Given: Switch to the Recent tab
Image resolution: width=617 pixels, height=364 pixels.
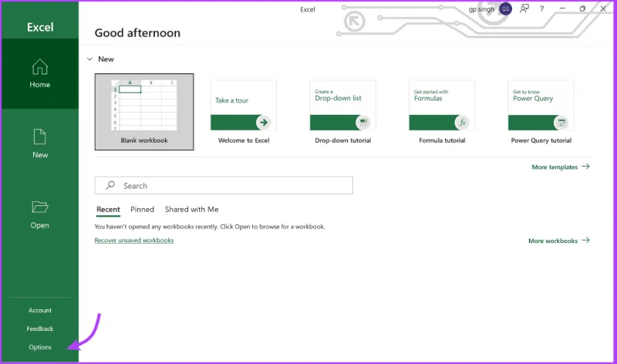Looking at the screenshot, I should [108, 209].
